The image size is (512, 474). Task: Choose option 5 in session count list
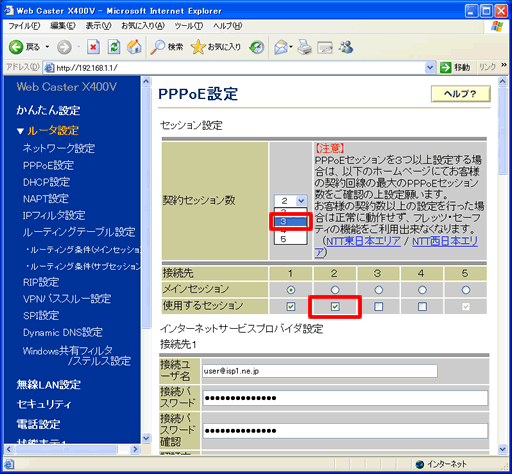(290, 239)
